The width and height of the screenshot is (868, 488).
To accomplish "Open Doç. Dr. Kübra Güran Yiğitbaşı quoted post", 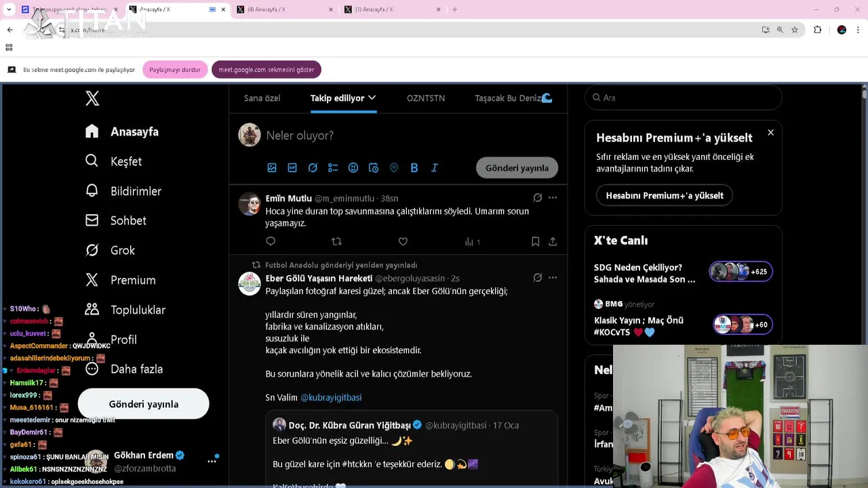I will tap(412, 449).
